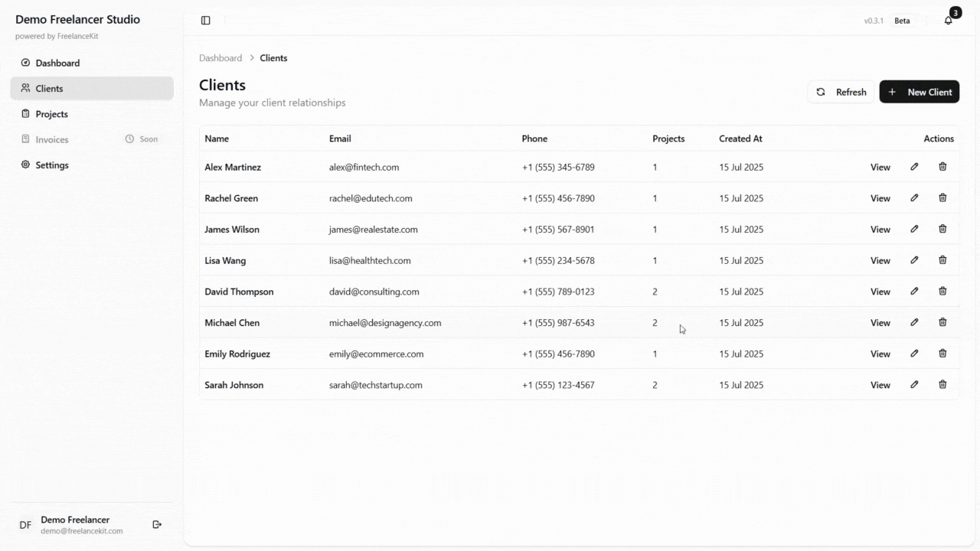View Rachel Green's client details
The image size is (980, 551).
[880, 197]
